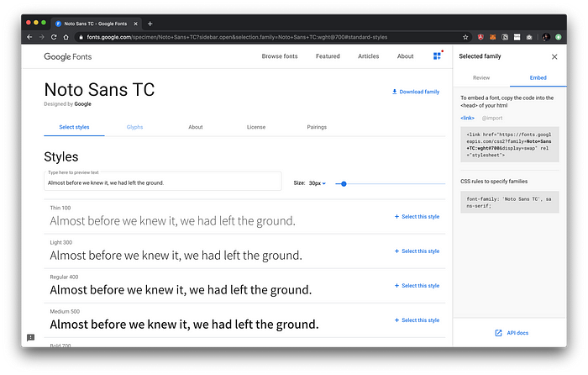Click the browser forward arrow
This screenshot has height=375, width=588.
tap(42, 37)
